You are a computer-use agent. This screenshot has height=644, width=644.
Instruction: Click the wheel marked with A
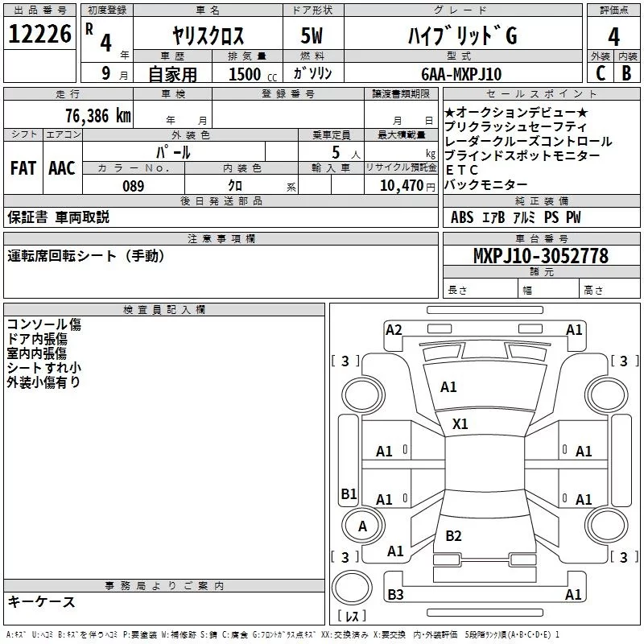(x=363, y=526)
